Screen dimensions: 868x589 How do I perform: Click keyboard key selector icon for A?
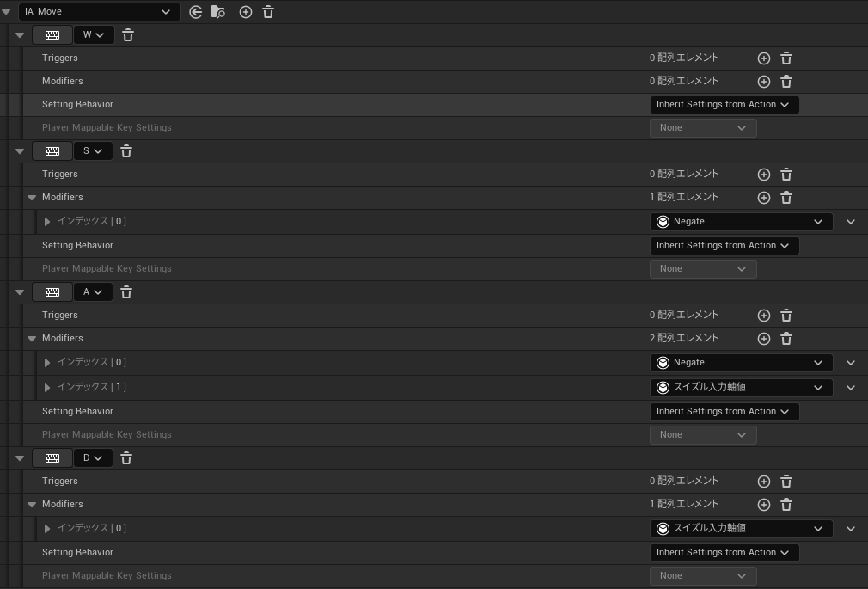(x=52, y=292)
